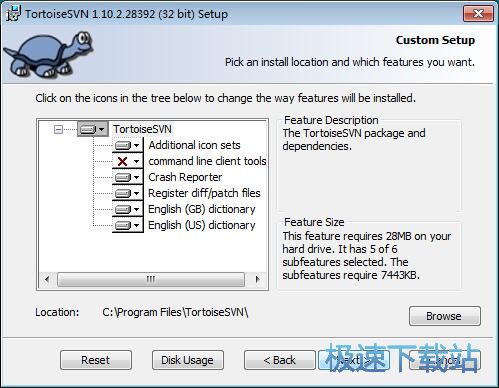Collapse the TortoiseSVN tree node

click(x=58, y=129)
